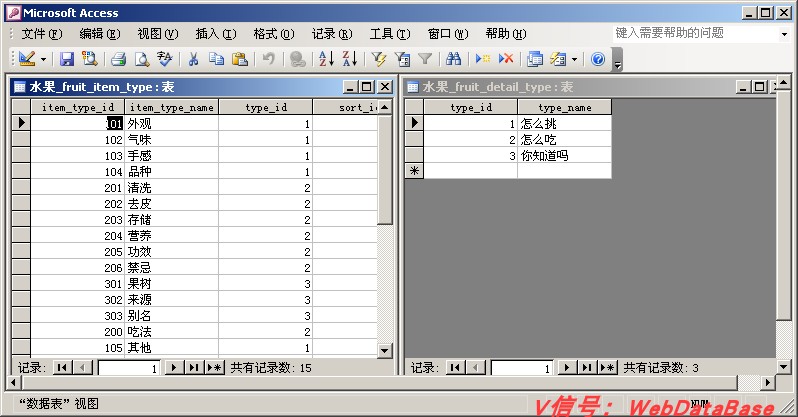The width and height of the screenshot is (798, 417).
Task: Click the Cut scissors icon
Action: (193, 59)
